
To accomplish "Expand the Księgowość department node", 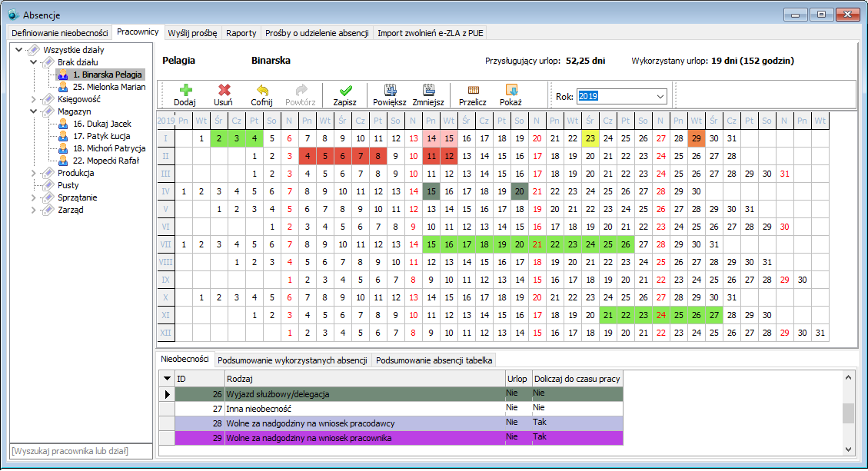I will 34,100.
